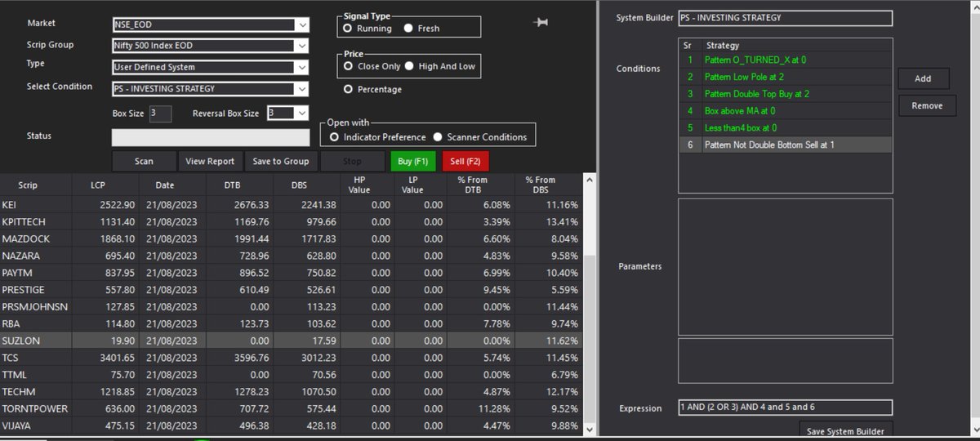
Task: Edit the Expression field
Action: click(785, 408)
